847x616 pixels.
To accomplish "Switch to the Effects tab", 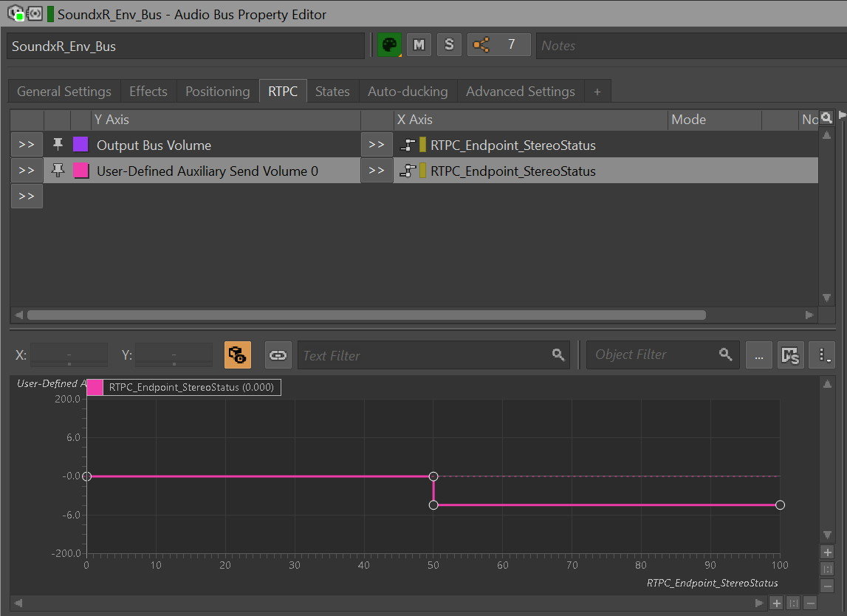I will [148, 92].
